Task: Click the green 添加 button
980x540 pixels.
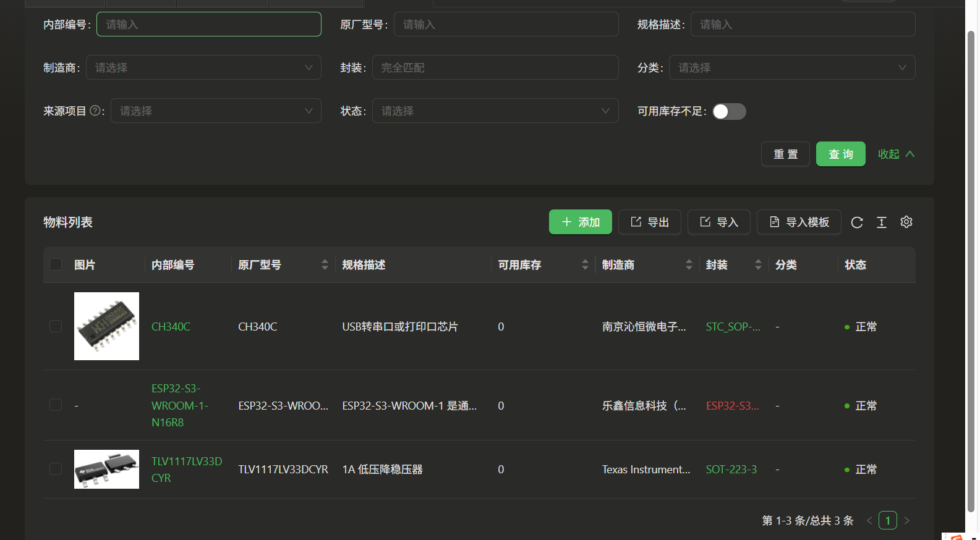Action: [x=580, y=222]
